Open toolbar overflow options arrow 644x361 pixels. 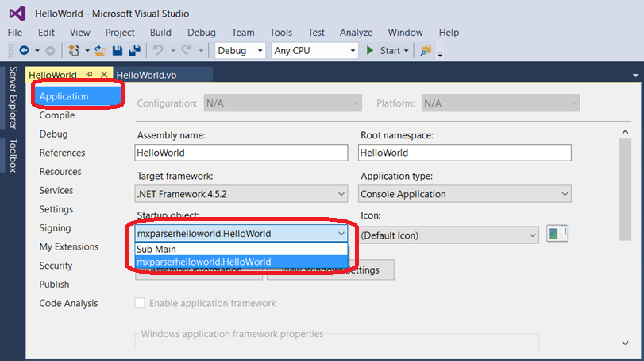pyautogui.click(x=440, y=53)
